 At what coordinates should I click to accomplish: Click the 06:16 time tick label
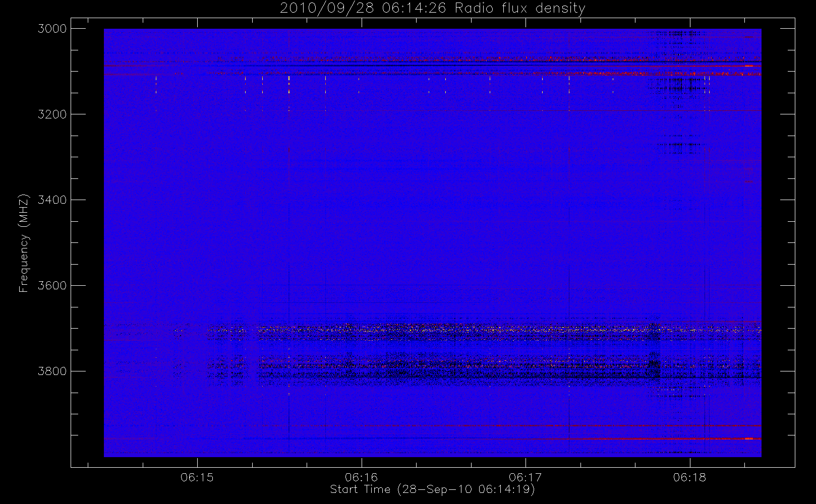(362, 477)
